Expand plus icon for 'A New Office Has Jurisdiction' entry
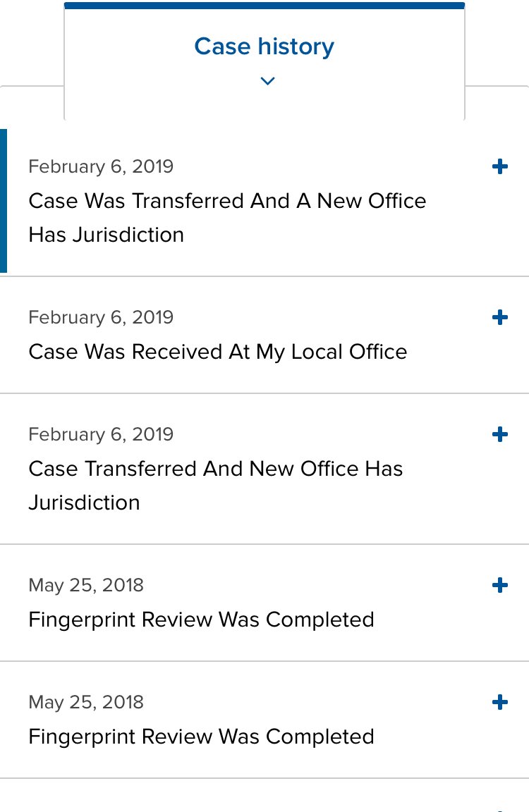 499,166
